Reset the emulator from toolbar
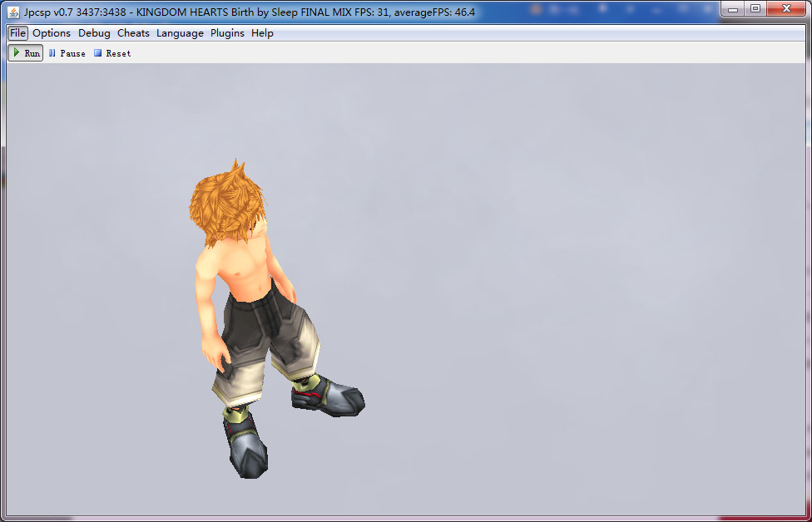This screenshot has height=522, width=812. 111,53
